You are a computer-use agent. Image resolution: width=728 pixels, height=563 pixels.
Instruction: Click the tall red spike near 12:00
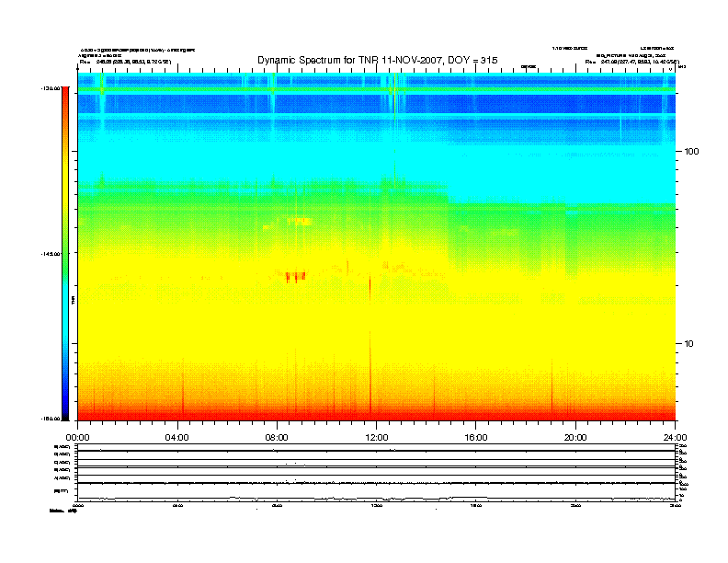tap(370, 372)
